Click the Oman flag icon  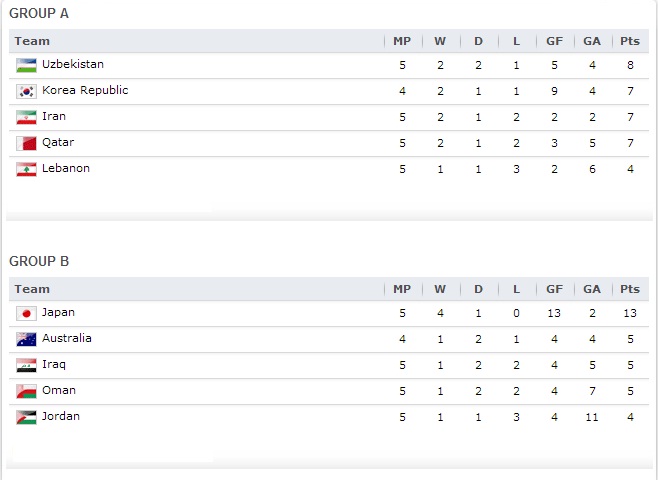[27, 391]
